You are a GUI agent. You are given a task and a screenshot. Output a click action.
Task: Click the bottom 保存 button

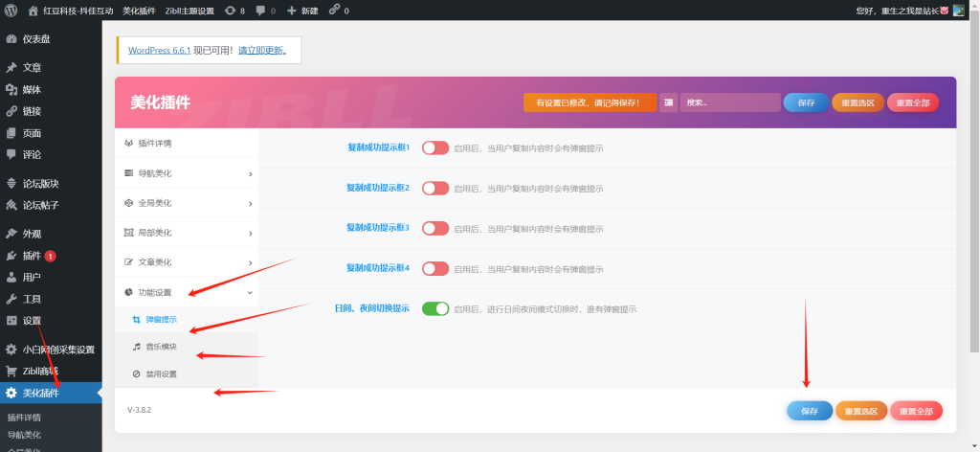click(x=810, y=411)
